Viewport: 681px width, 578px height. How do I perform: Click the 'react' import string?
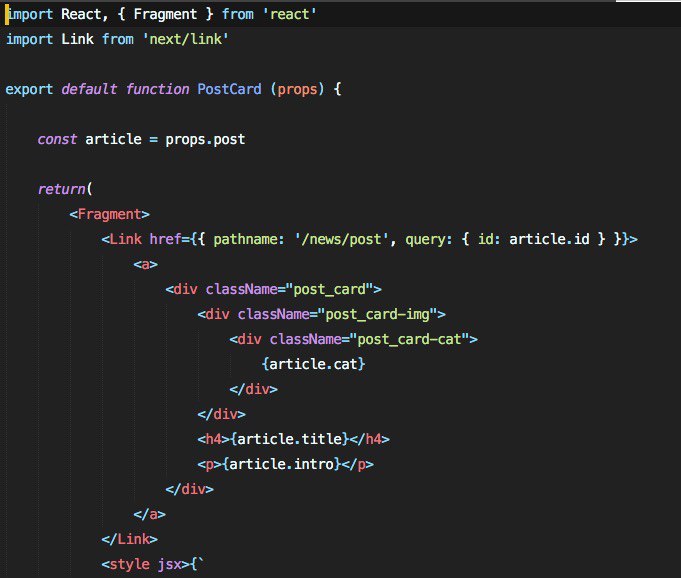click(289, 14)
